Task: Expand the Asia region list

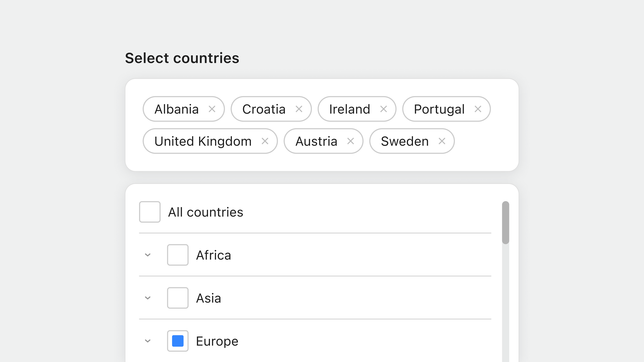Action: pyautogui.click(x=148, y=298)
